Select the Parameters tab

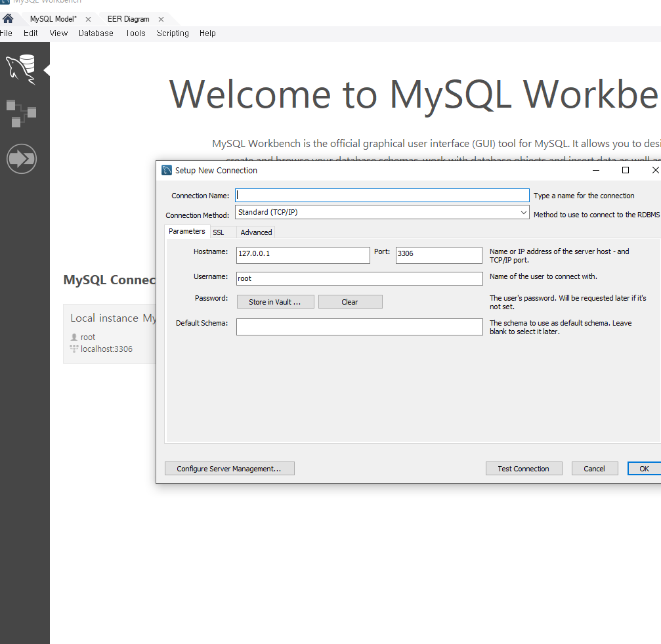[187, 231]
